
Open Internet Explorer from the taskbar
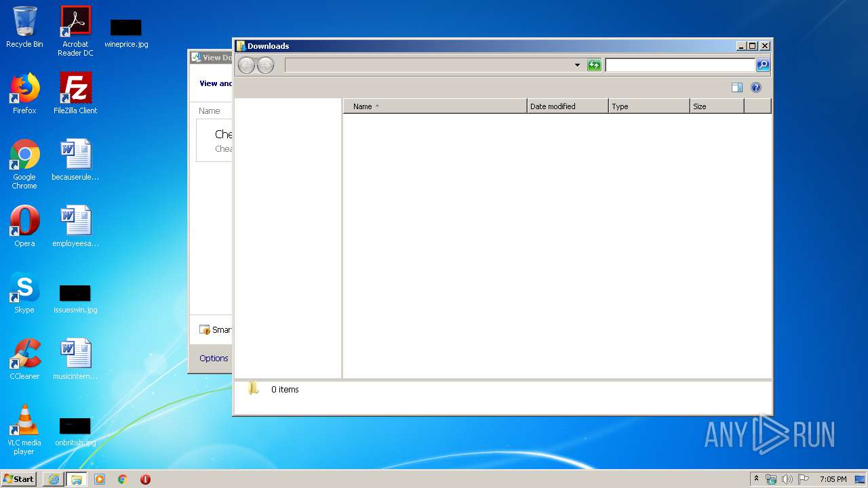pos(54,479)
